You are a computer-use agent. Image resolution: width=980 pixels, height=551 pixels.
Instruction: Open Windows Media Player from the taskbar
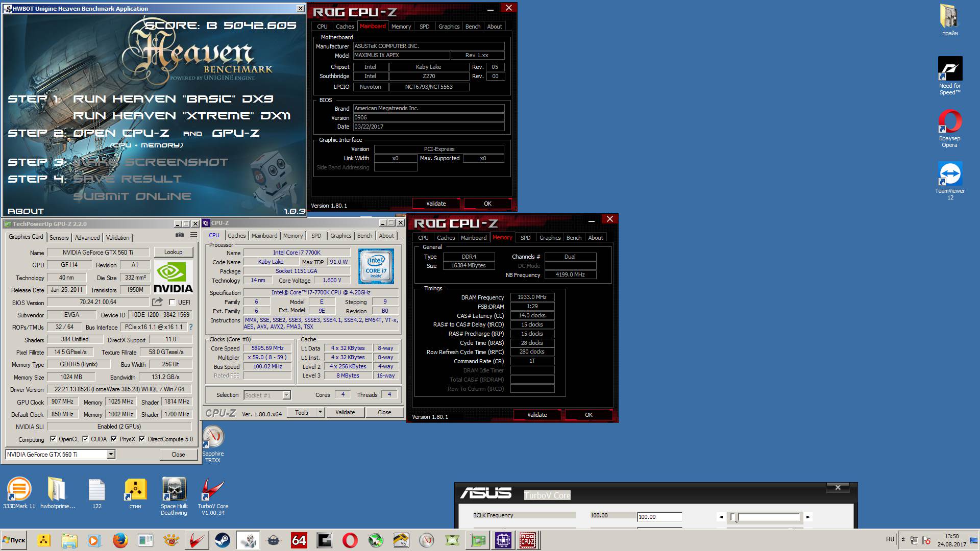tap(94, 540)
